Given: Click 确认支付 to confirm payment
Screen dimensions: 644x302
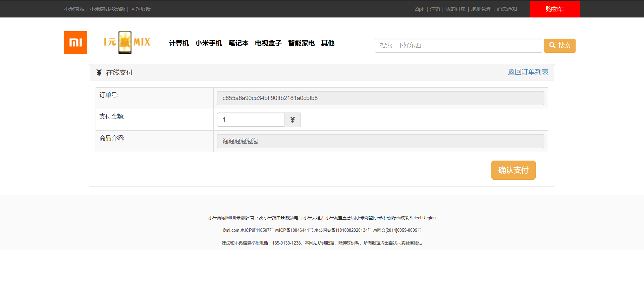Looking at the screenshot, I should [513, 170].
